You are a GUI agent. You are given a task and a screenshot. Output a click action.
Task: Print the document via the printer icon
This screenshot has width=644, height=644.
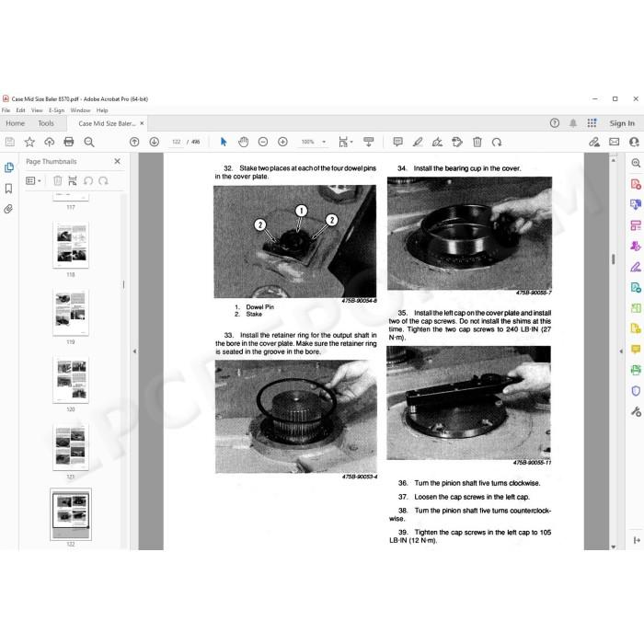[69, 142]
